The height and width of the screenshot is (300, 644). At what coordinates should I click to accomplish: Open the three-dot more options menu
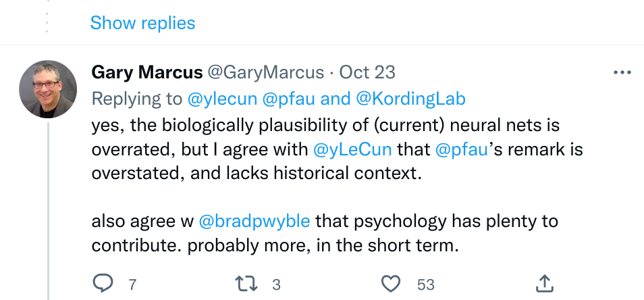pos(622,73)
